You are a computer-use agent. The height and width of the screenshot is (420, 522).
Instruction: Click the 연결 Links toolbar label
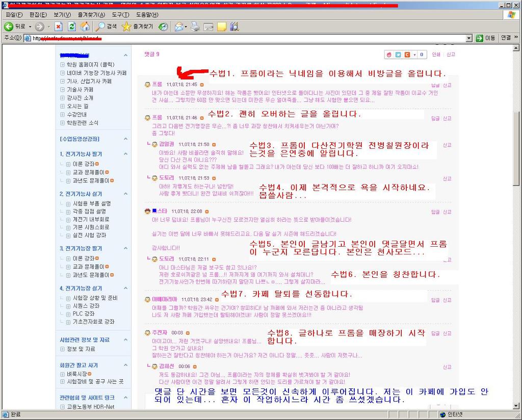pos(506,38)
